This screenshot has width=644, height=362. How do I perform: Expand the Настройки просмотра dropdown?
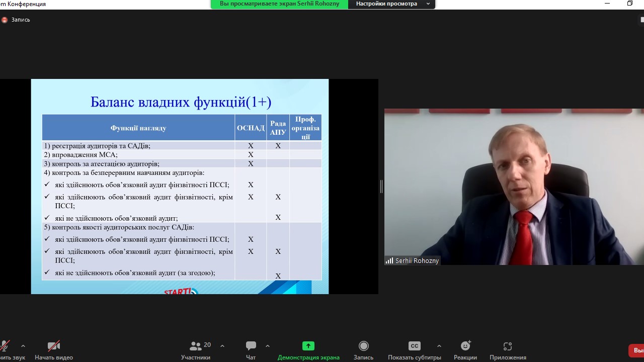391,4
